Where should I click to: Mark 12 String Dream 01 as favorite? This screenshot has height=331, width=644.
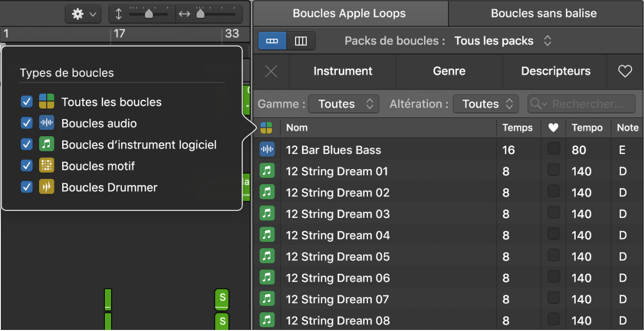click(554, 170)
